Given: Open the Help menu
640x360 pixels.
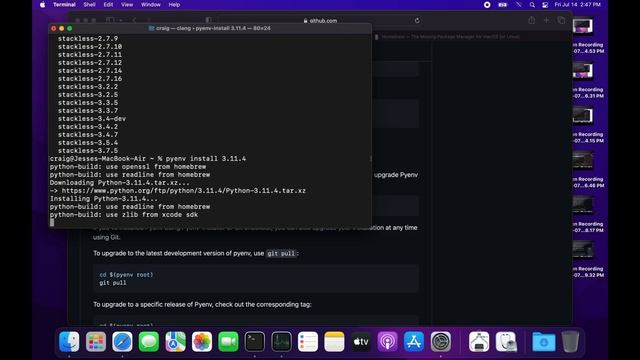Looking at the screenshot, I should click(174, 4).
